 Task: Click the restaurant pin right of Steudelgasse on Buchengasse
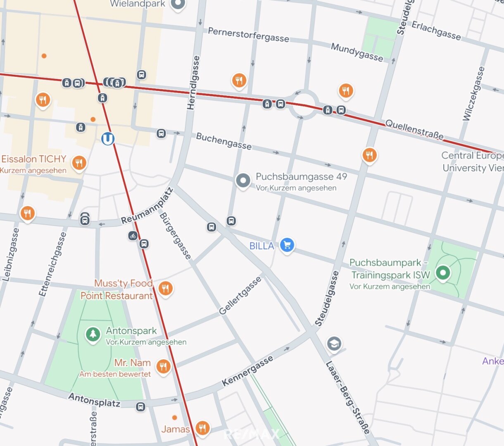click(x=369, y=156)
